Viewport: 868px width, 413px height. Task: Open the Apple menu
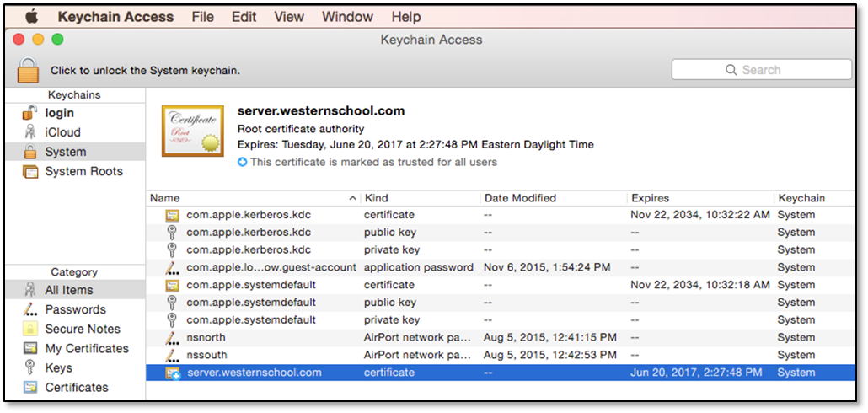click(31, 17)
